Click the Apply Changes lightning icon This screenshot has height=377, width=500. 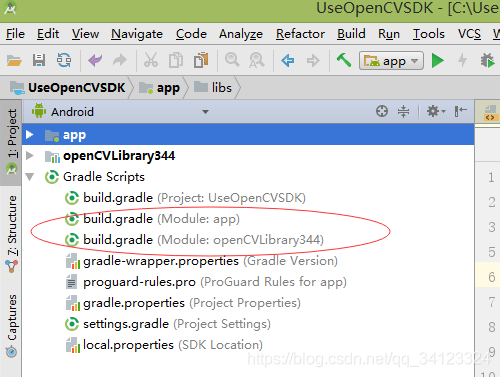[x=462, y=61]
